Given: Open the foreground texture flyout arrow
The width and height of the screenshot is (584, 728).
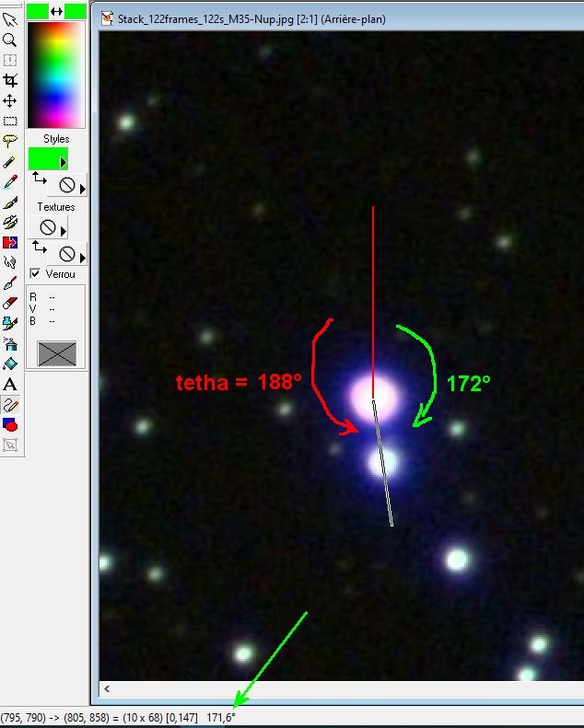Looking at the screenshot, I should (x=64, y=231).
